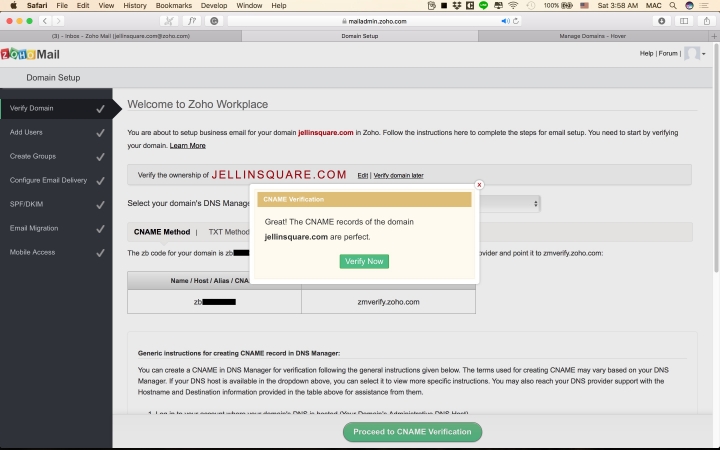Open the DNS Manager dropdown

coord(510,203)
